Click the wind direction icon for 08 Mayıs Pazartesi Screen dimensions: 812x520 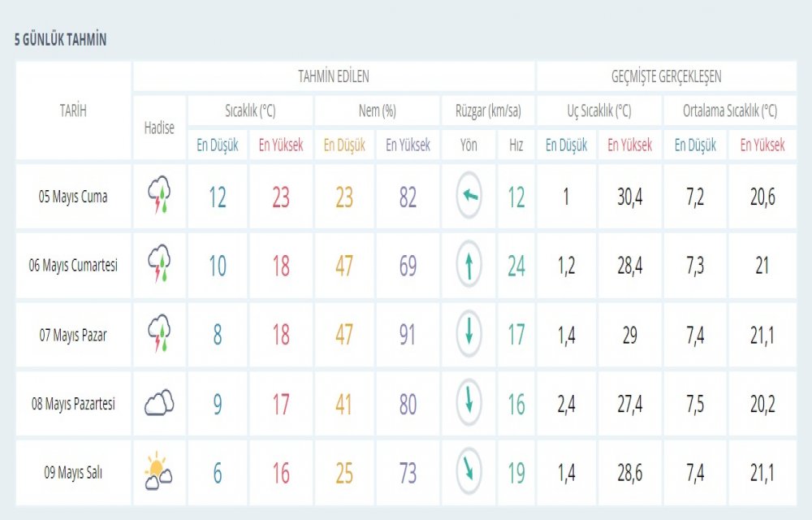pos(469,403)
